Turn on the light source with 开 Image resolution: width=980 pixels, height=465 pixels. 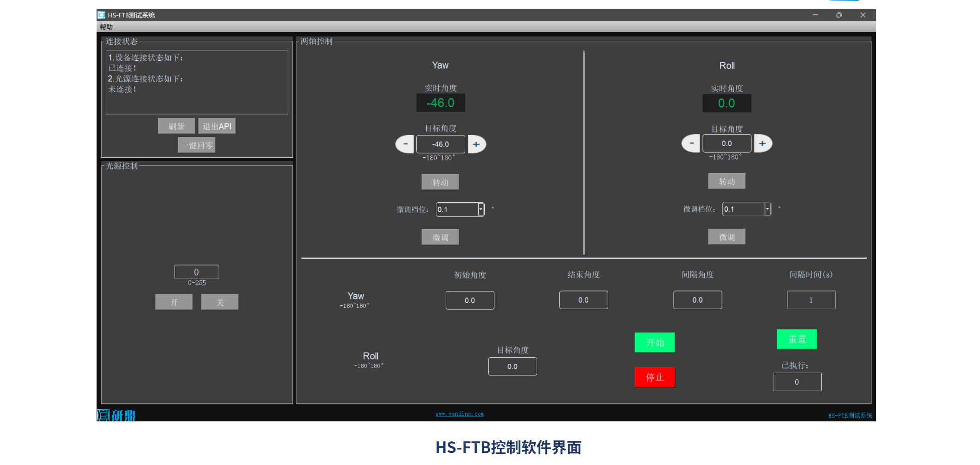(x=174, y=302)
